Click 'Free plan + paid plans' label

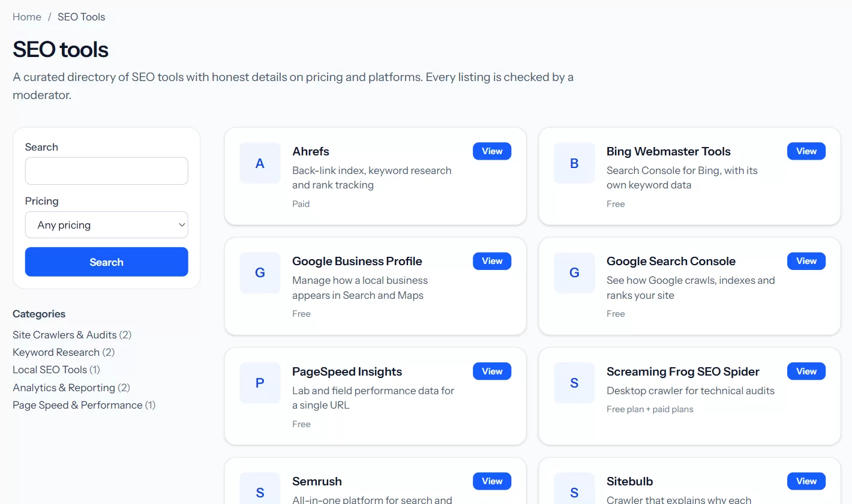(650, 409)
